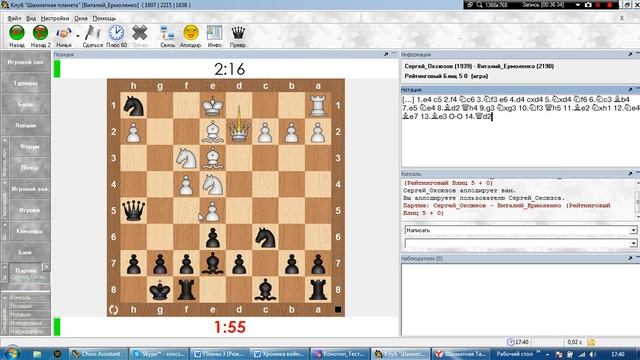
Task: Undock the Консоль panel with its arrow icon
Action: 630,174
